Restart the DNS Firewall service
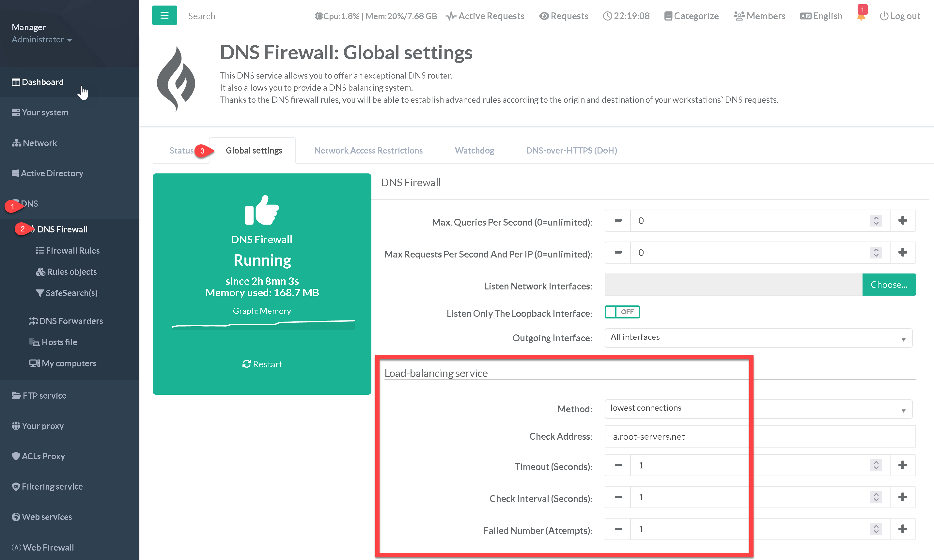This screenshot has height=560, width=934. tap(262, 364)
